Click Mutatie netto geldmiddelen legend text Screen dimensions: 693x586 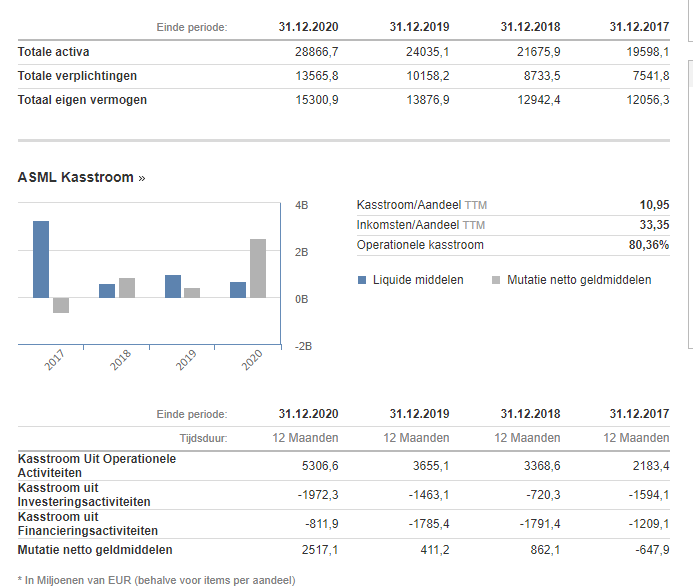579,280
